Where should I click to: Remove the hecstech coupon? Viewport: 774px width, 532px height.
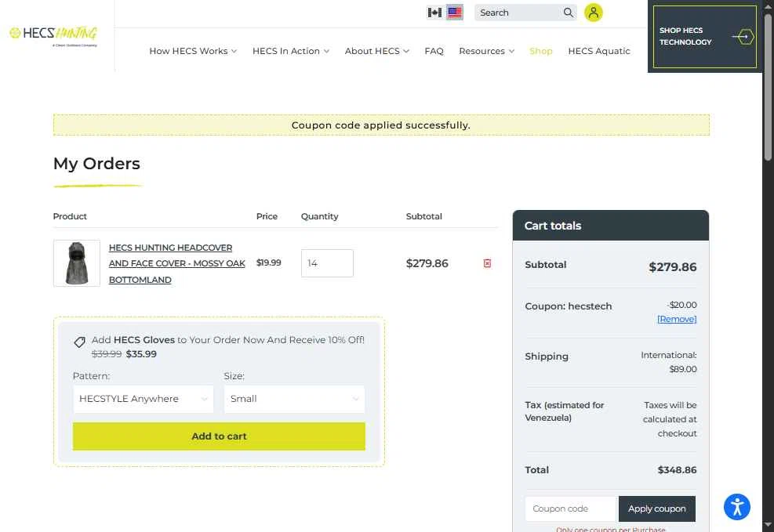677,319
